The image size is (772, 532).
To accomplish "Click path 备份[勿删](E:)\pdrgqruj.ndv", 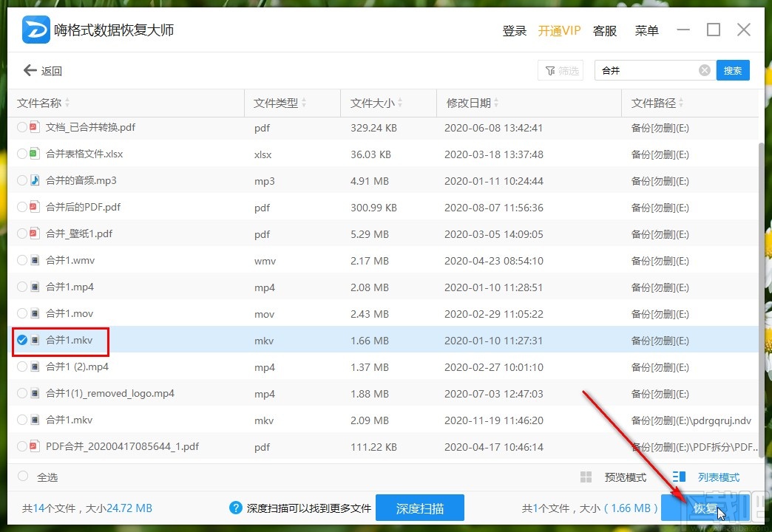I will [x=691, y=420].
